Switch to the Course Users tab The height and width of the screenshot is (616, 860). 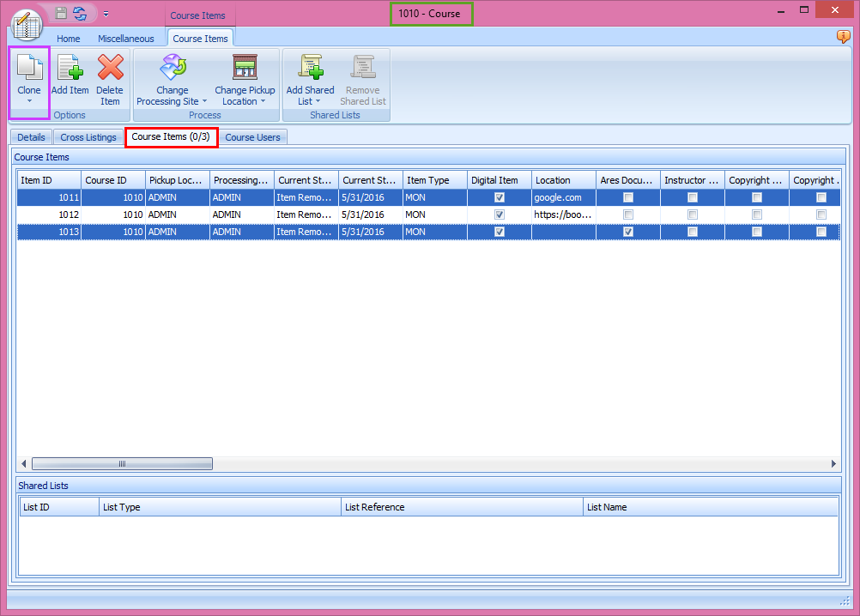tap(252, 137)
